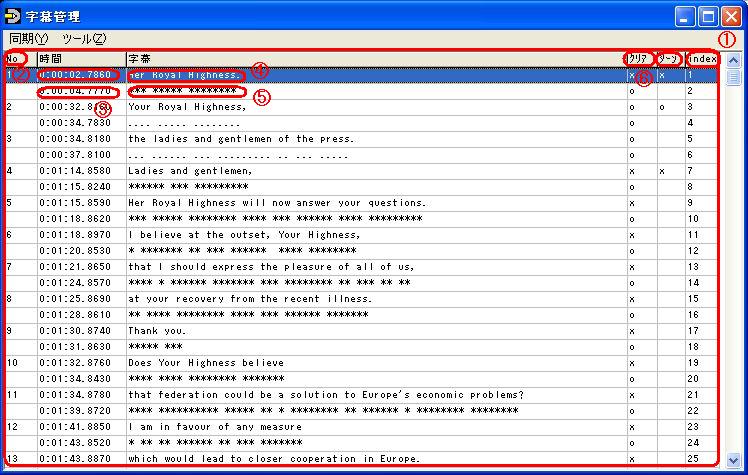Click the Index column header
The height and width of the screenshot is (475, 748).
[701, 59]
